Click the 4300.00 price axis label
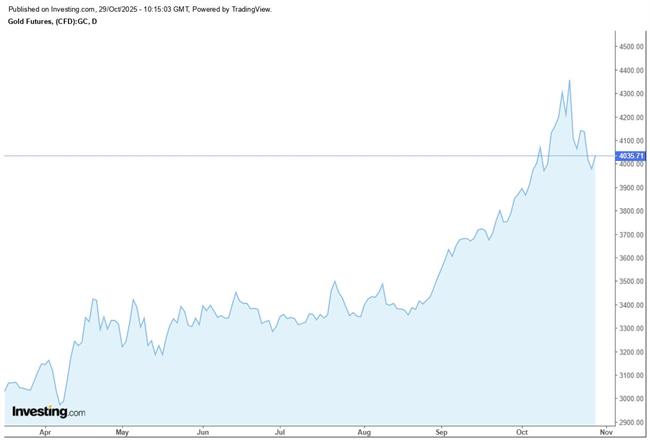 (631, 94)
